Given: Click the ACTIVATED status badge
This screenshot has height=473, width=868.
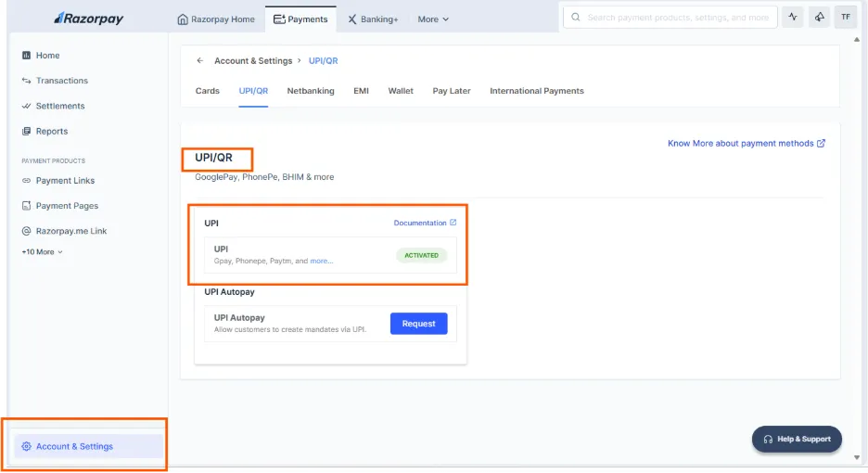Looking at the screenshot, I should (421, 255).
